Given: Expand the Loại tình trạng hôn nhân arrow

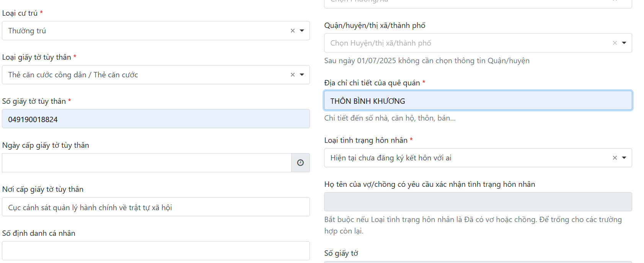Looking at the screenshot, I should pyautogui.click(x=624, y=158).
